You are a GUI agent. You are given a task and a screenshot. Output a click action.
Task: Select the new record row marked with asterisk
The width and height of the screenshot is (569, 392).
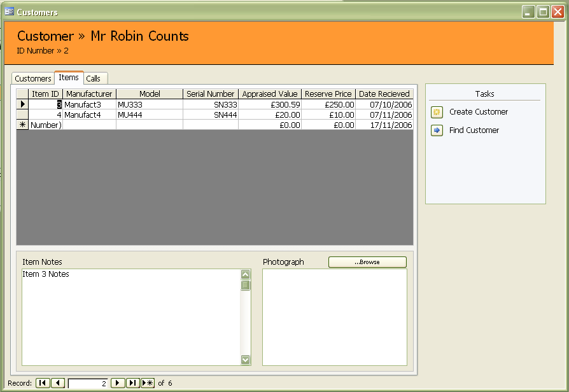[23, 125]
